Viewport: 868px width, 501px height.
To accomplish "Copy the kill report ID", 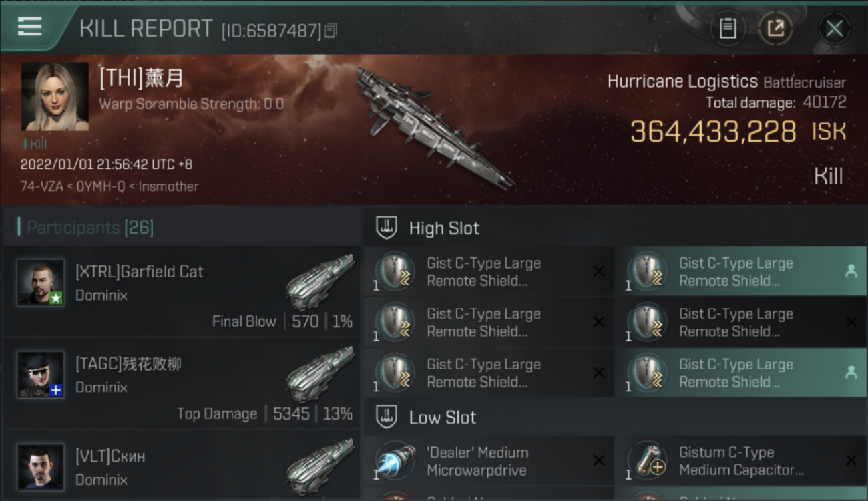I will (x=331, y=31).
